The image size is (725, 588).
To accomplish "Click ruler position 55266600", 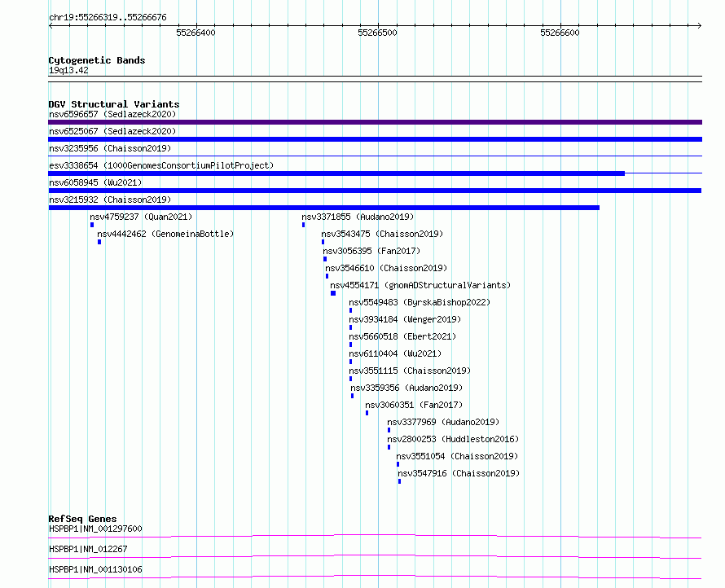I will click(x=560, y=33).
